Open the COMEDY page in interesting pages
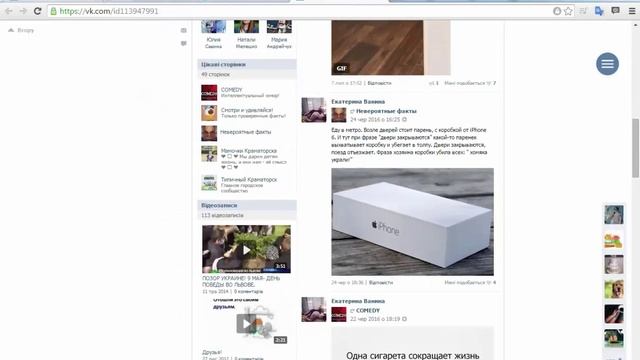640x360 pixels. coord(231,89)
